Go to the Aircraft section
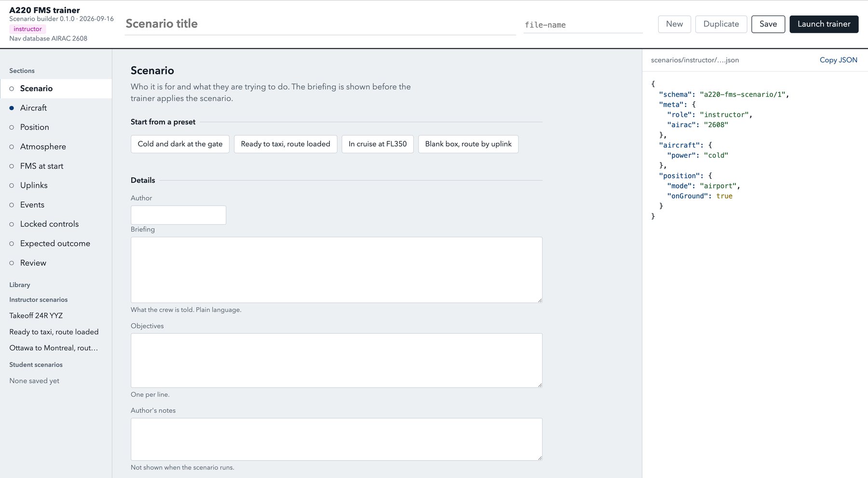This screenshot has height=478, width=868. pos(56,108)
